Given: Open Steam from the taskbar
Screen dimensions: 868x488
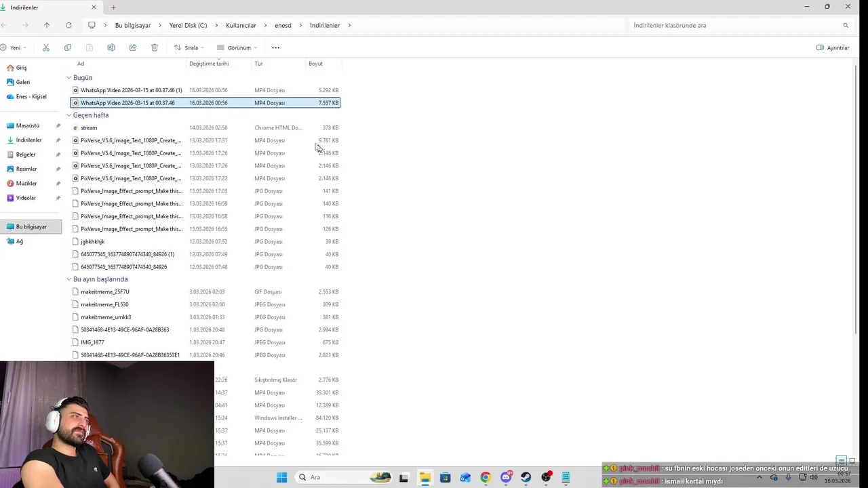Looking at the screenshot, I should click(526, 477).
